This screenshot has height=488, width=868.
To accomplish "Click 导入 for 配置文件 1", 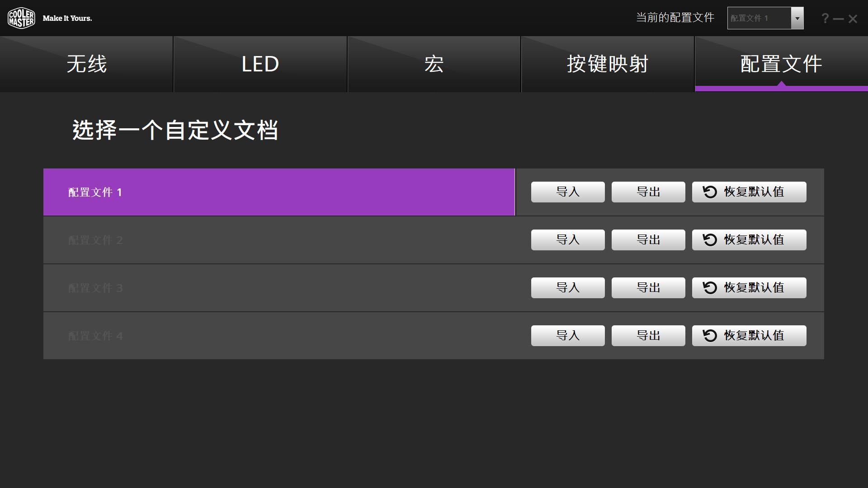I will click(567, 192).
